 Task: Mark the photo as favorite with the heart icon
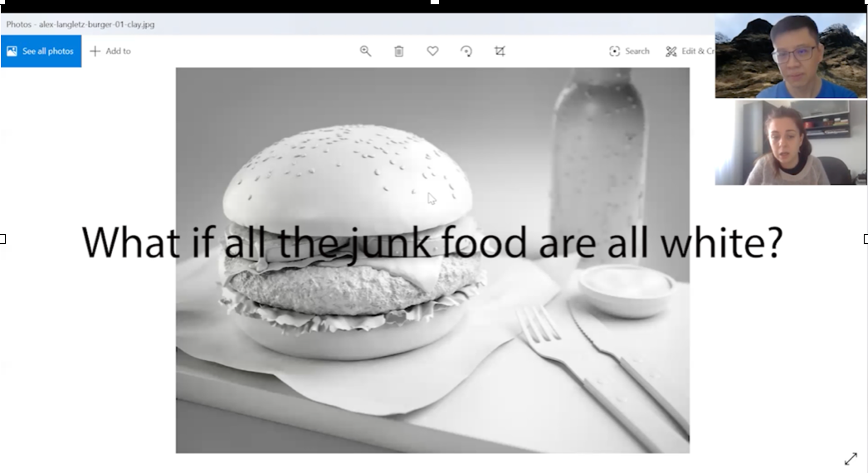(x=432, y=51)
